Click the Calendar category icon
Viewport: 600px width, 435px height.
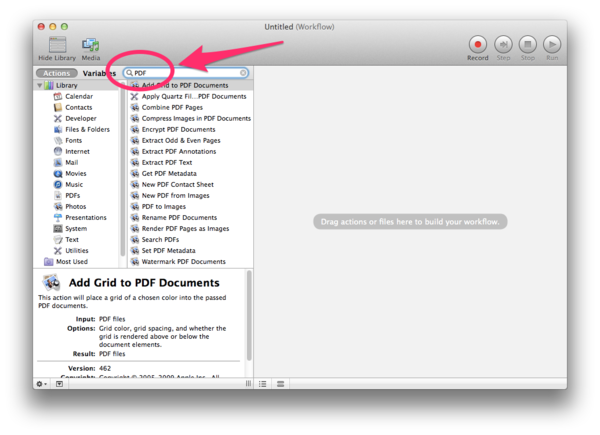58,96
